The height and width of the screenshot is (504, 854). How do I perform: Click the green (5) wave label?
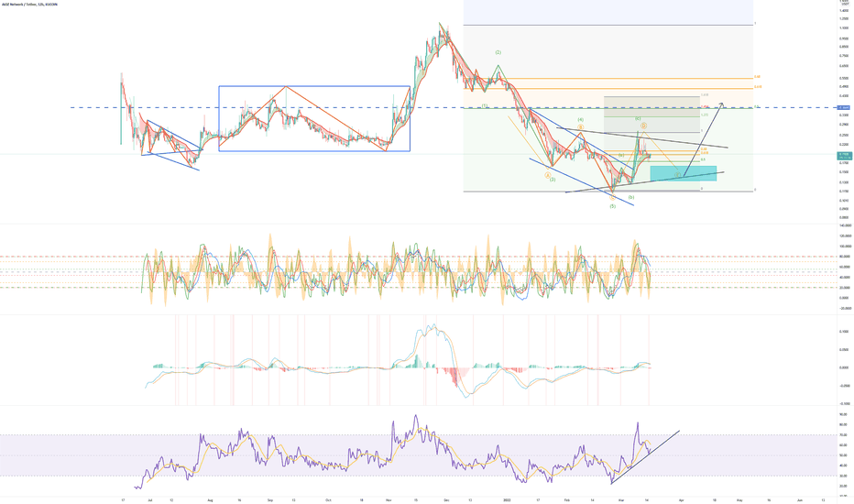pyautogui.click(x=613, y=206)
